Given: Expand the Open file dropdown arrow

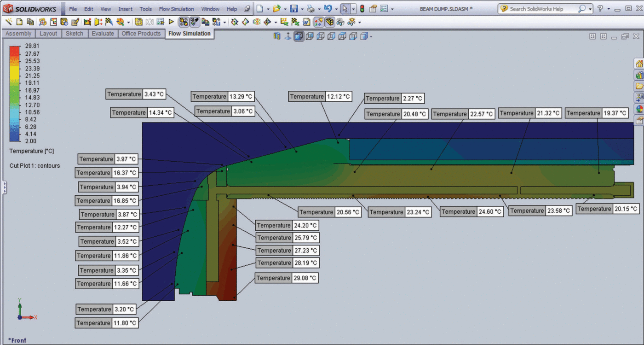Looking at the screenshot, I should point(285,9).
